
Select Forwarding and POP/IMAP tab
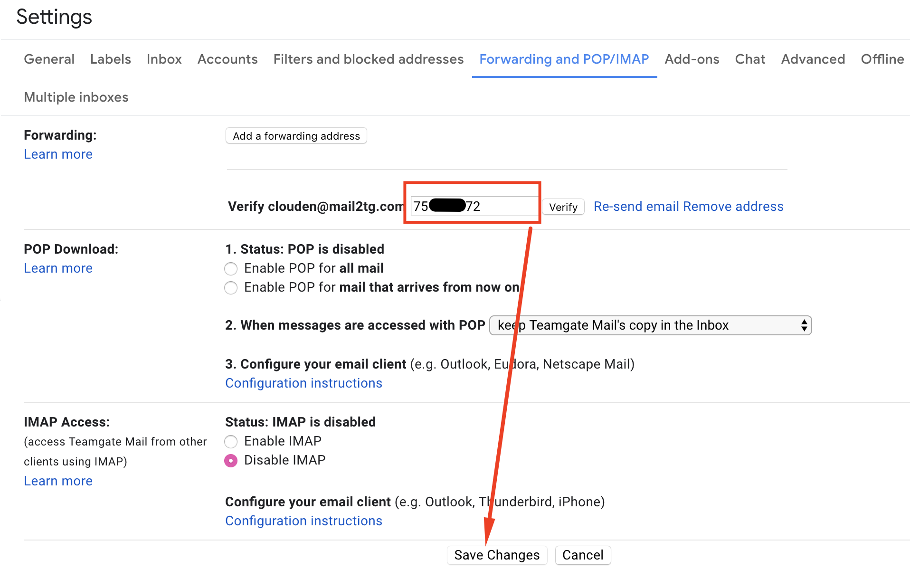(x=564, y=59)
